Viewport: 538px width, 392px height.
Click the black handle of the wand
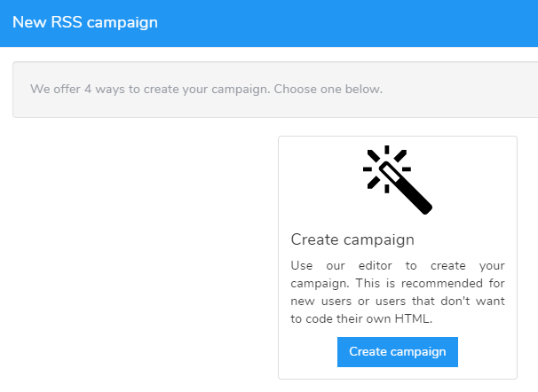[413, 194]
